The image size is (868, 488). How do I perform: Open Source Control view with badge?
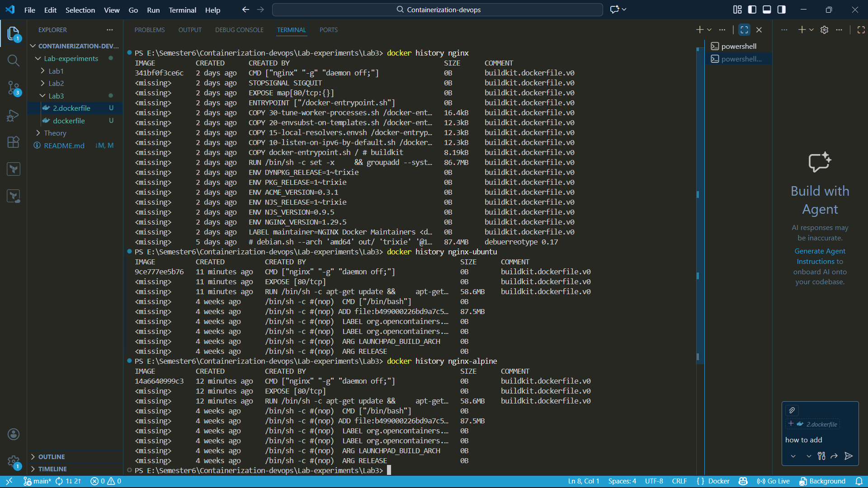(13, 88)
